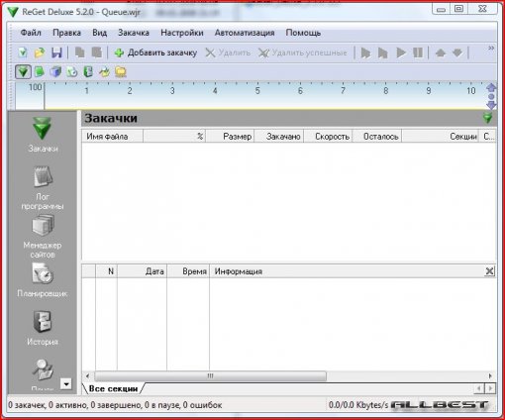Expand toolbar overflow chevron at right

click(491, 49)
